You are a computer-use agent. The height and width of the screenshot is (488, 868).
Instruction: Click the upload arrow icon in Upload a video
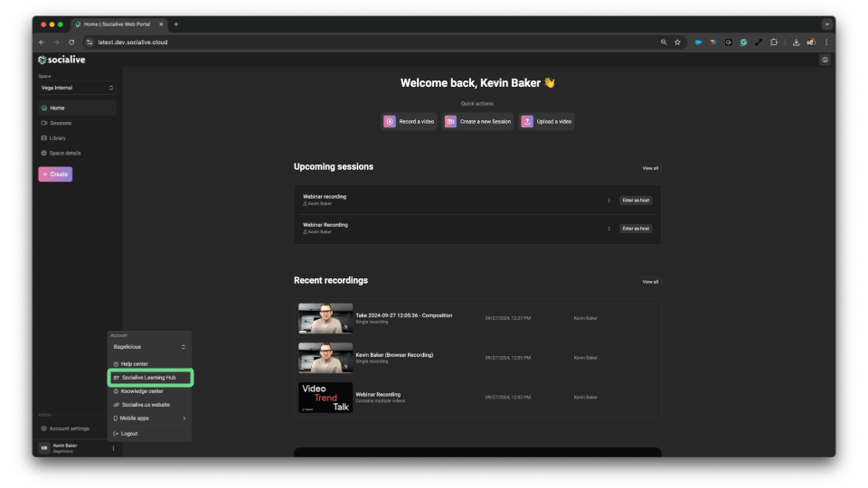coord(527,122)
